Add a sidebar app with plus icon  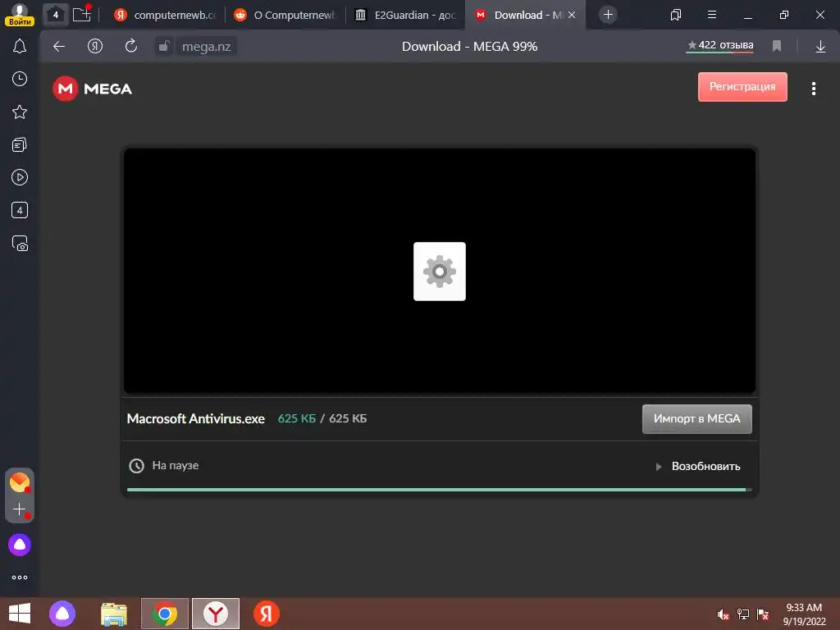pos(20,509)
